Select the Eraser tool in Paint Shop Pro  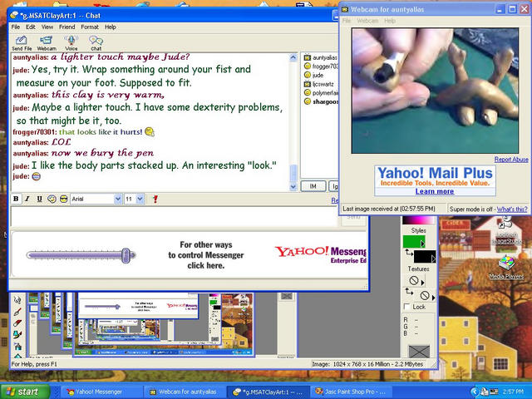[x=17, y=323]
